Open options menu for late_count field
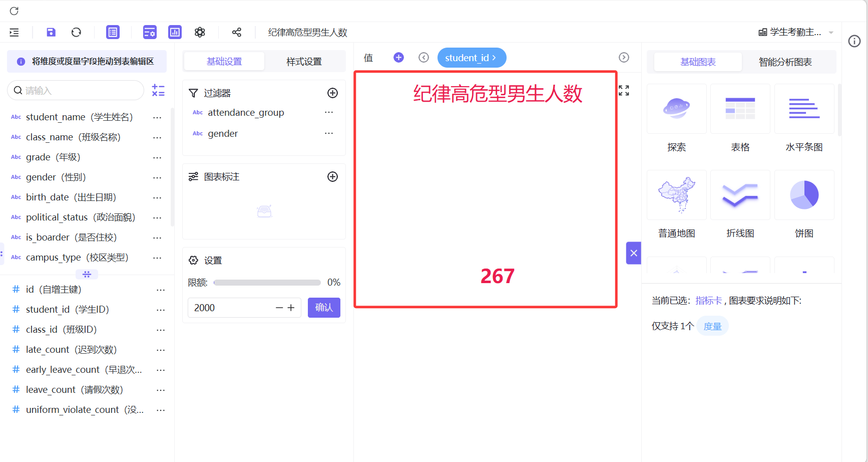This screenshot has height=462, width=868. [161, 350]
